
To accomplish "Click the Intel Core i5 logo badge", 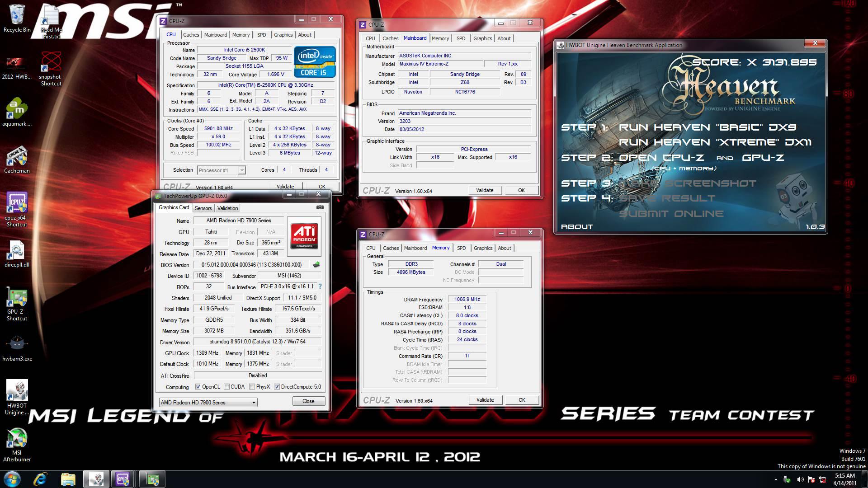I will [315, 61].
